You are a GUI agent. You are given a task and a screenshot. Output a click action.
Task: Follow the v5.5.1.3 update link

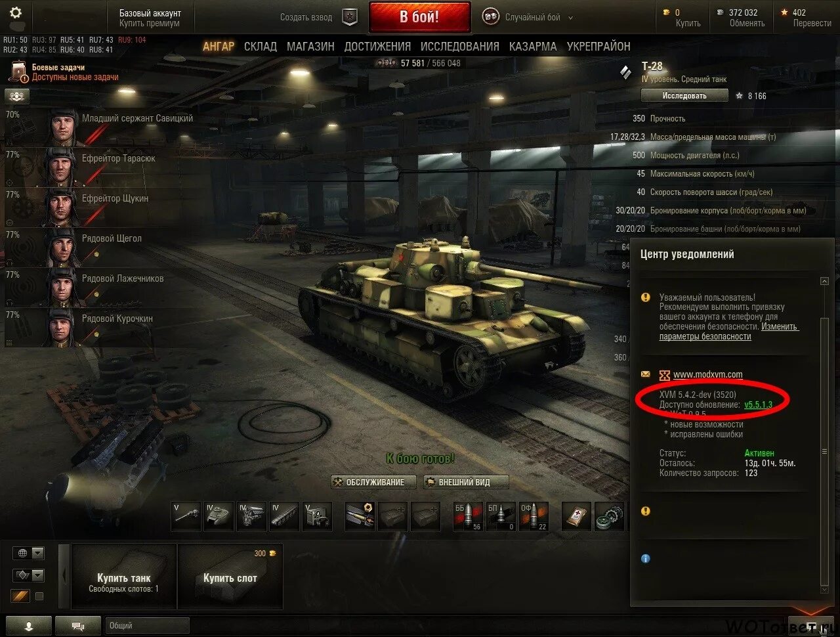pyautogui.click(x=758, y=405)
